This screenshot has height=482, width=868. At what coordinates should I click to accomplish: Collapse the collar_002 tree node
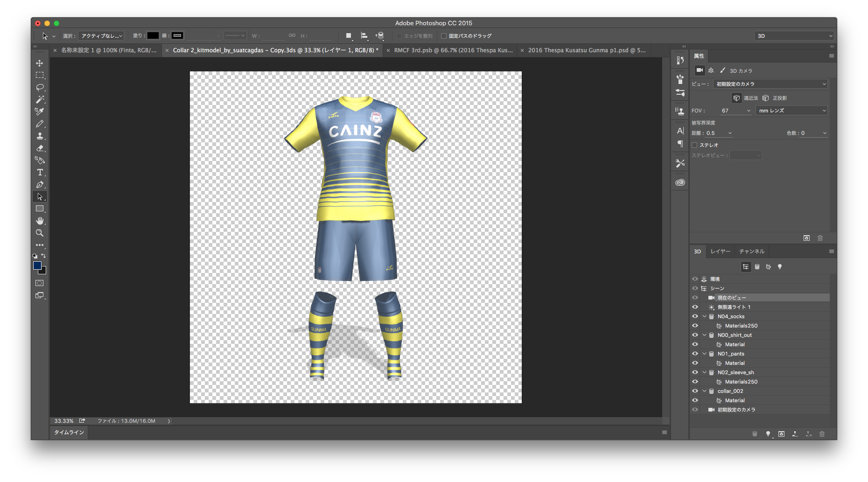click(704, 391)
